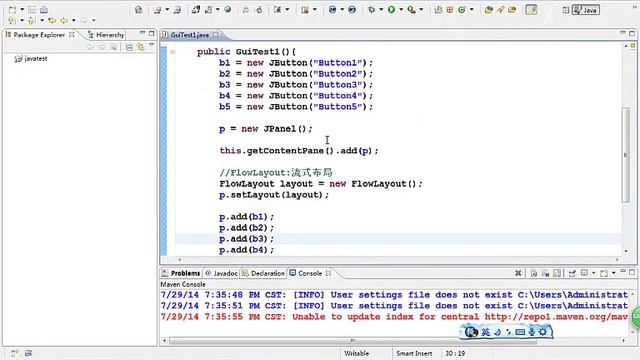Open dropdown next to Run button
The height and width of the screenshot is (360, 640).
(x=401, y=9)
